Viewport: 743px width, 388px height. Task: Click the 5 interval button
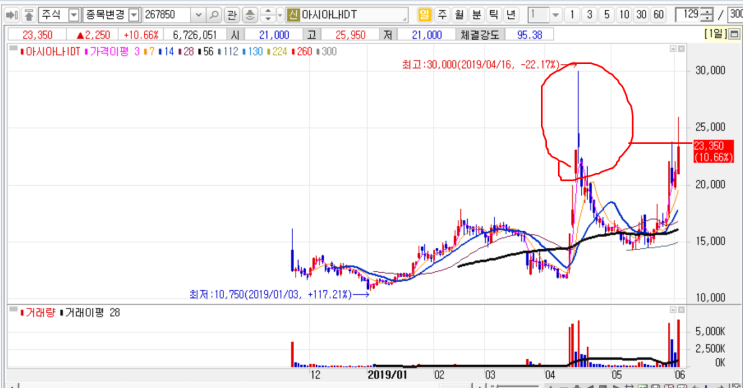(607, 15)
